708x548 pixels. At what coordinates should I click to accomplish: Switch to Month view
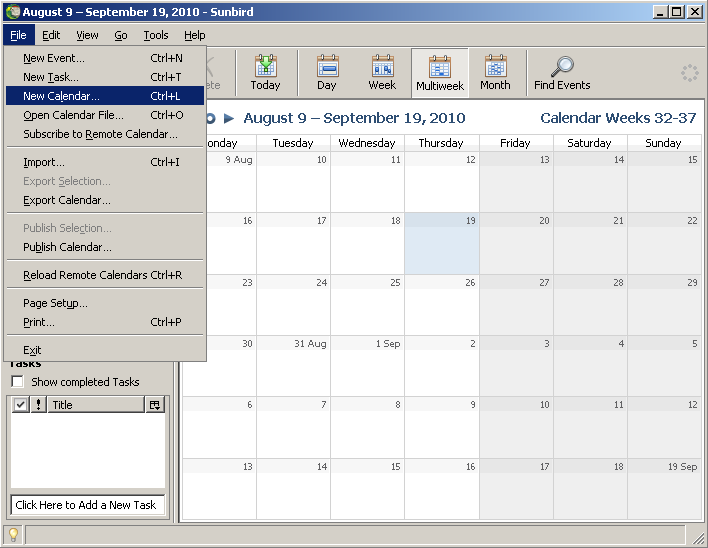(x=495, y=73)
